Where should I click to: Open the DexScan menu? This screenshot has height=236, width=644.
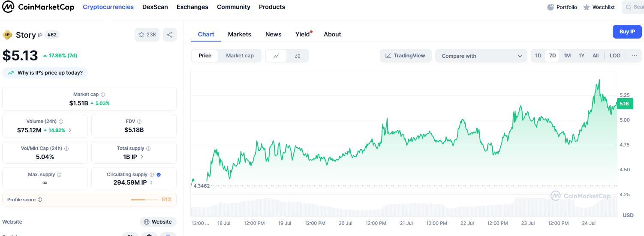(155, 7)
